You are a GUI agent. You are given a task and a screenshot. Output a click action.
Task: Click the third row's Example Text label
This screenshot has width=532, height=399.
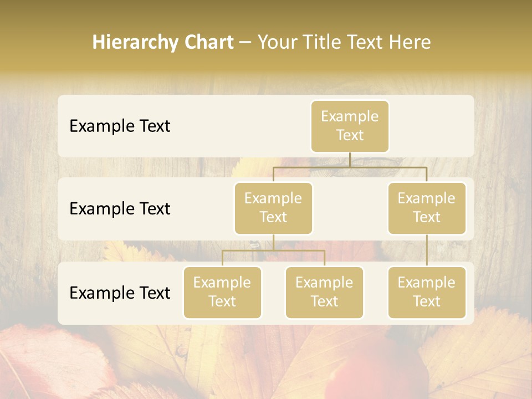tap(120, 293)
